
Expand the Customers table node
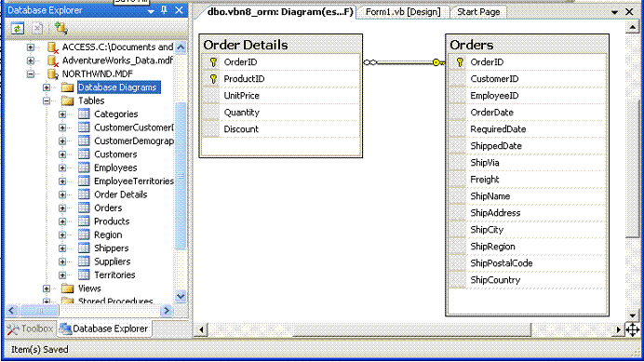click(x=62, y=154)
